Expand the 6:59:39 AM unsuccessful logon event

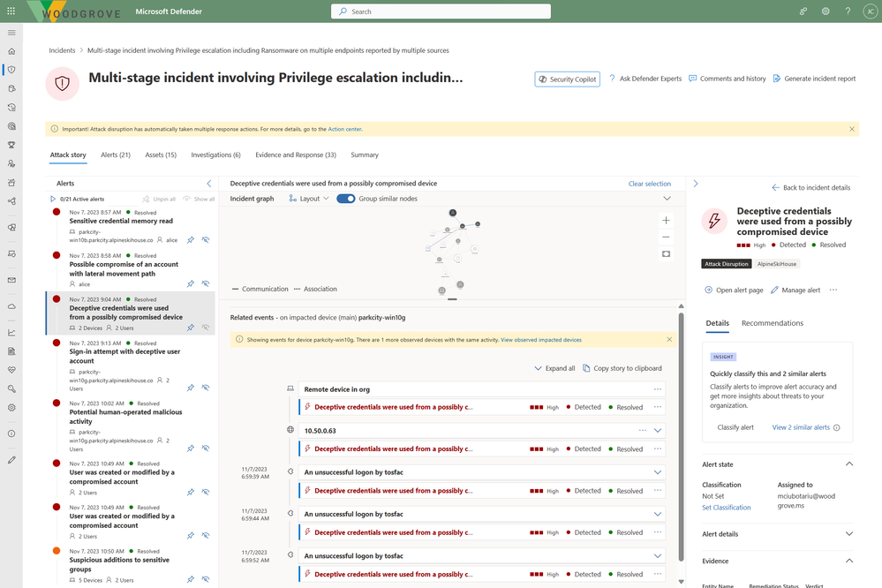pyautogui.click(x=657, y=472)
